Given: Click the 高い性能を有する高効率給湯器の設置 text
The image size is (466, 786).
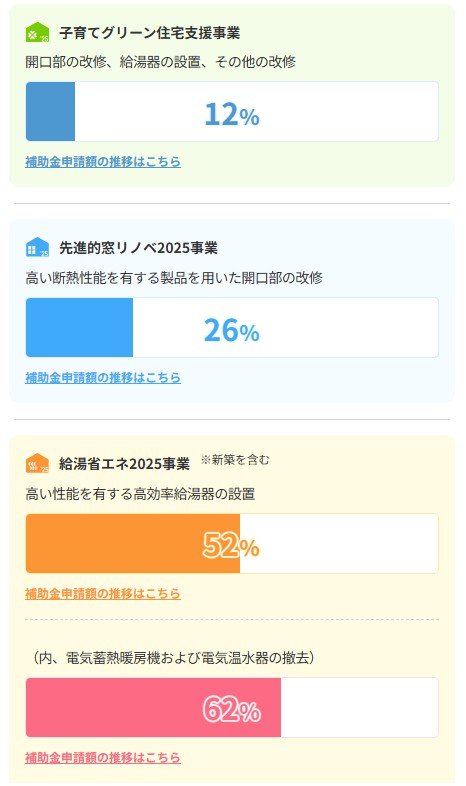Looking at the screenshot, I should (x=140, y=494).
